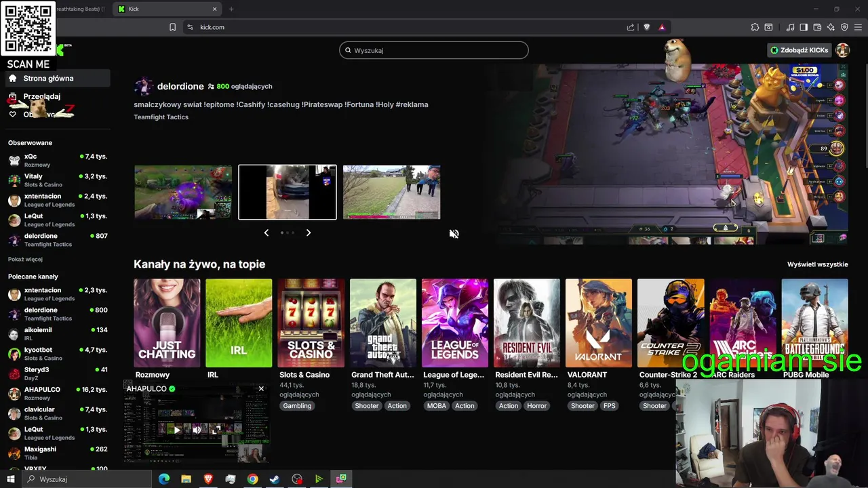Open browser extensions puzzle icon
Image resolution: width=868 pixels, height=488 pixels.
click(x=755, y=27)
